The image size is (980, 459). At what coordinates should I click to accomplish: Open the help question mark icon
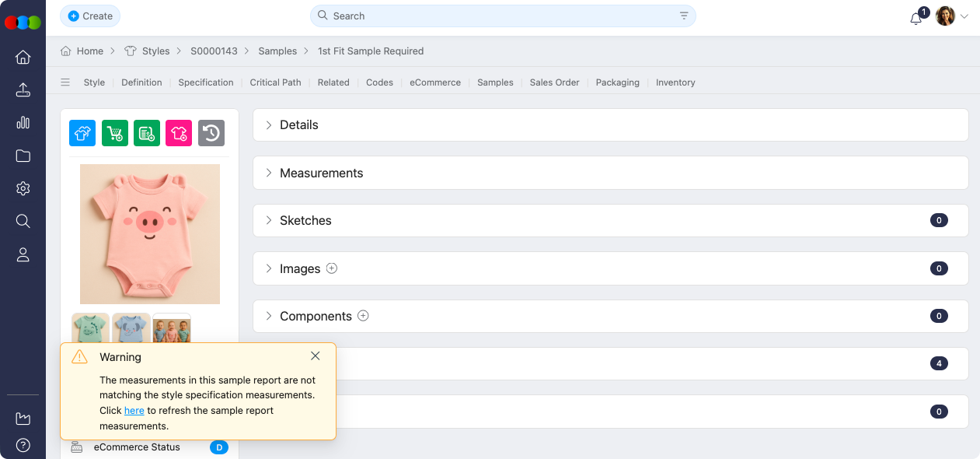pyautogui.click(x=23, y=446)
